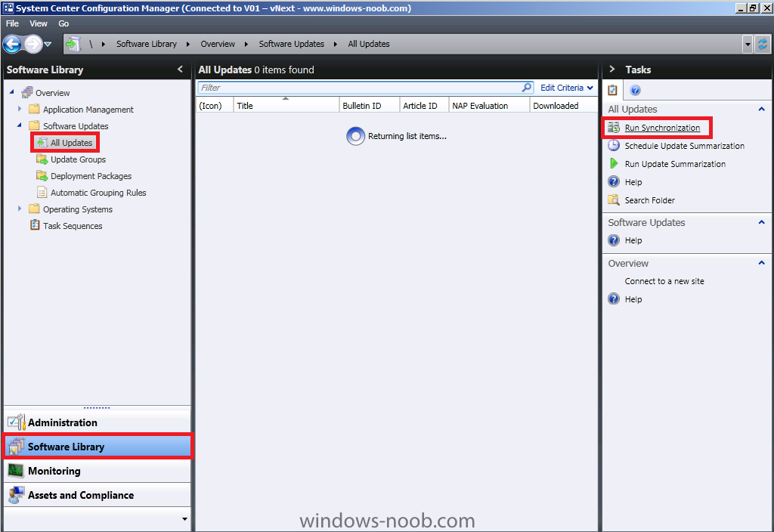Expand the arrow after Software Library breadcrumb

point(188,44)
